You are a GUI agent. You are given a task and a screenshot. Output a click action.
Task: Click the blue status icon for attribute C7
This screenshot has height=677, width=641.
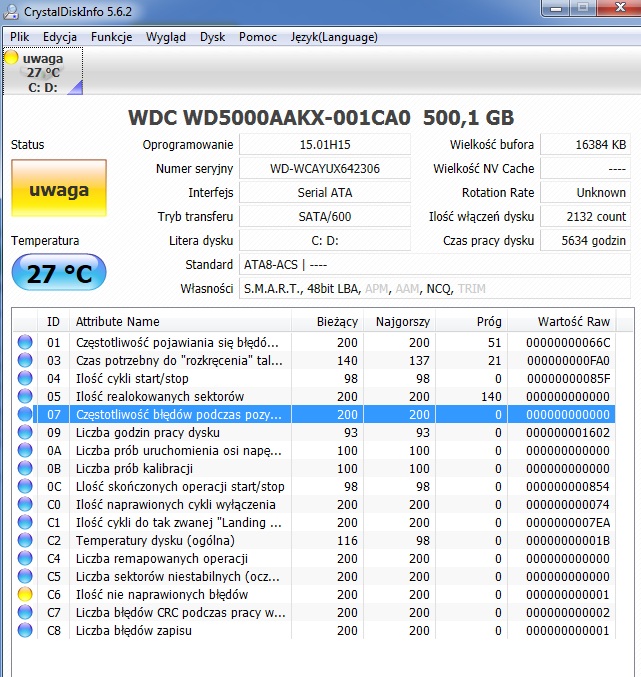pos(25,612)
